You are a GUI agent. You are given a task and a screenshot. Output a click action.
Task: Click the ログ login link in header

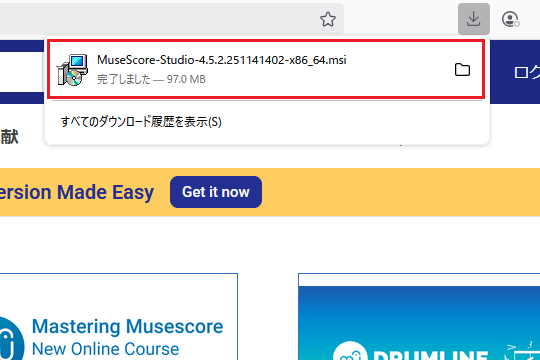(x=526, y=72)
